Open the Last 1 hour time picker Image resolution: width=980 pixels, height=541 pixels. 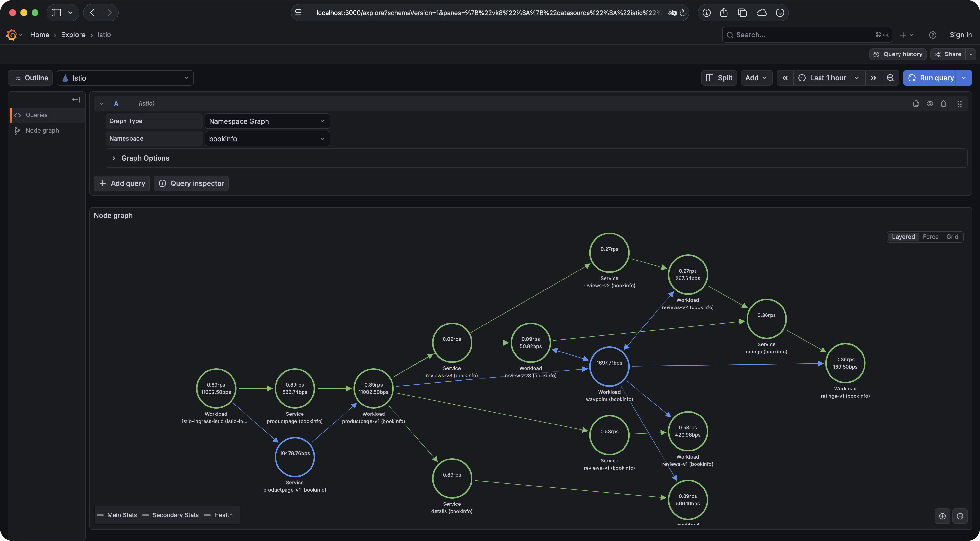click(x=829, y=78)
